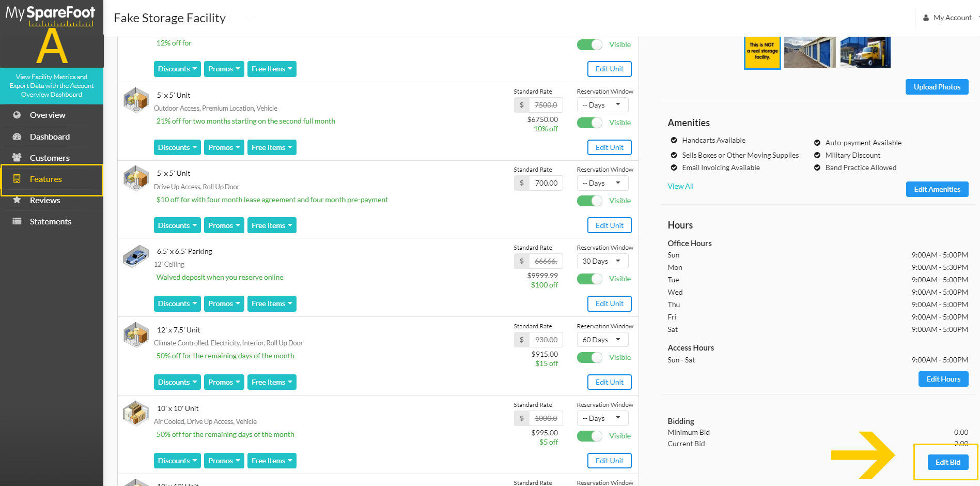Expand Free Items menu for 10'x10' unit
Screen dimensions: 980x486
(272, 461)
